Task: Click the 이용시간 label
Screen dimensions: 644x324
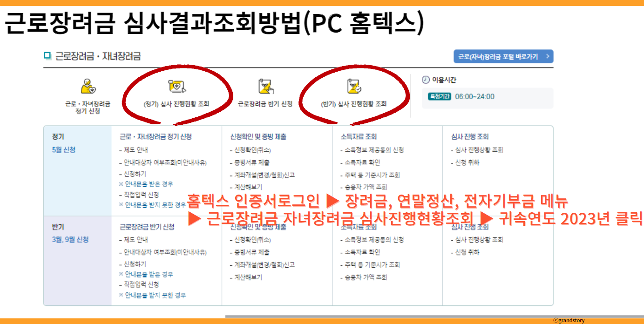Action: coord(444,80)
